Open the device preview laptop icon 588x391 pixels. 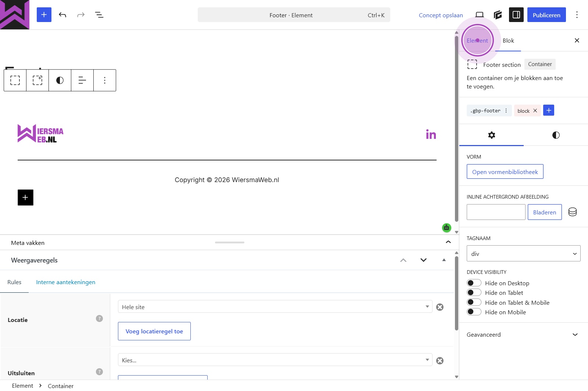pyautogui.click(x=480, y=15)
